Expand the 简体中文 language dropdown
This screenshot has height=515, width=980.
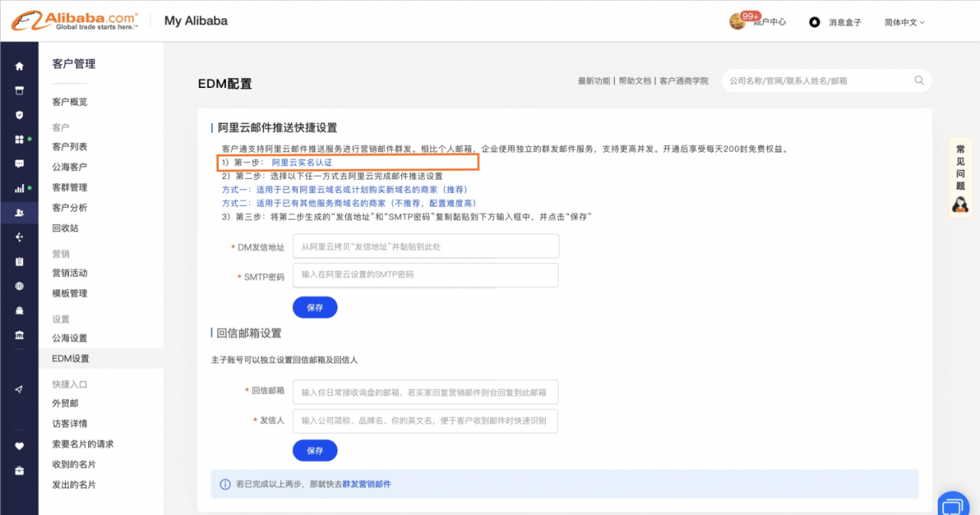(x=904, y=22)
